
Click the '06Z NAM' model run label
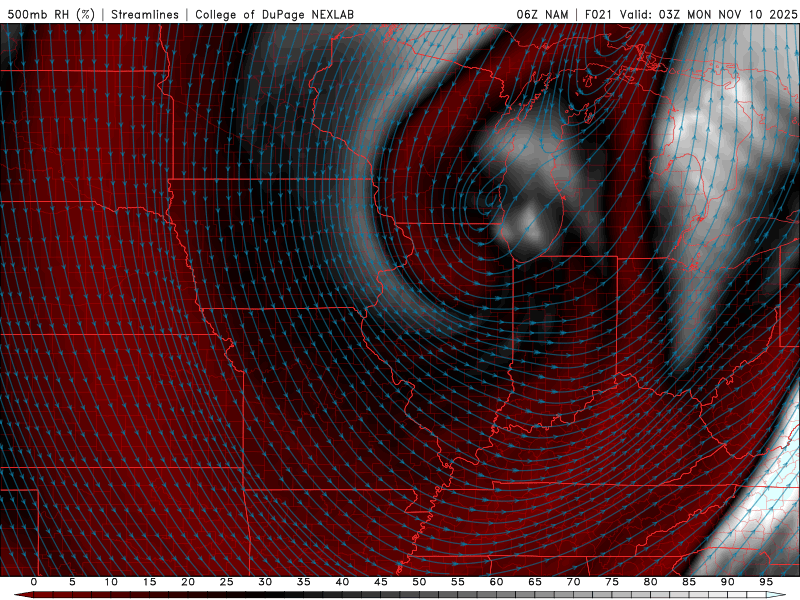click(542, 14)
